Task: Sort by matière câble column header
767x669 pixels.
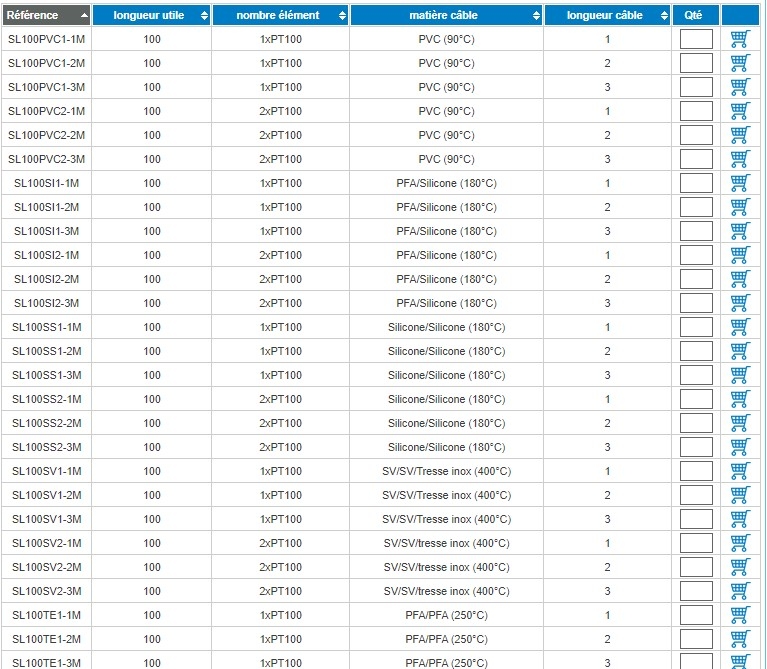Action: pyautogui.click(x=446, y=15)
